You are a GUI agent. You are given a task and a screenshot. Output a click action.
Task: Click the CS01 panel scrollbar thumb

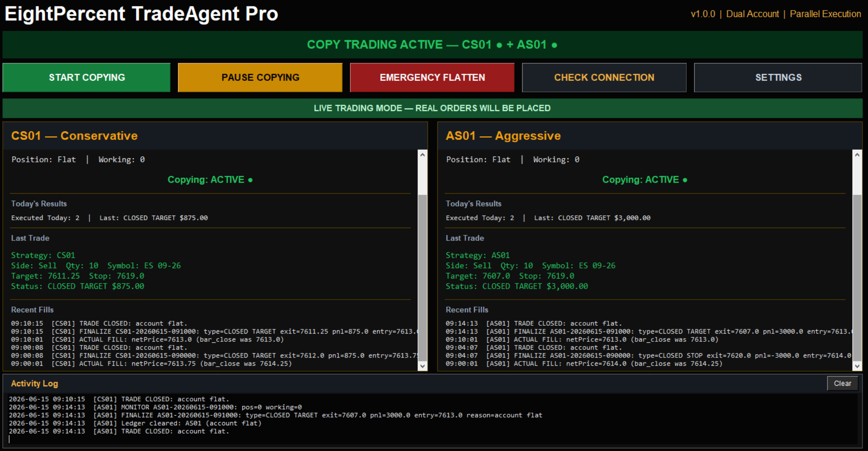423,278
